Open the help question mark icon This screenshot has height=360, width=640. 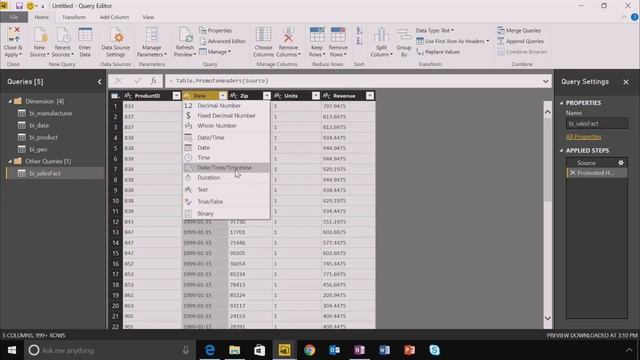point(634,17)
